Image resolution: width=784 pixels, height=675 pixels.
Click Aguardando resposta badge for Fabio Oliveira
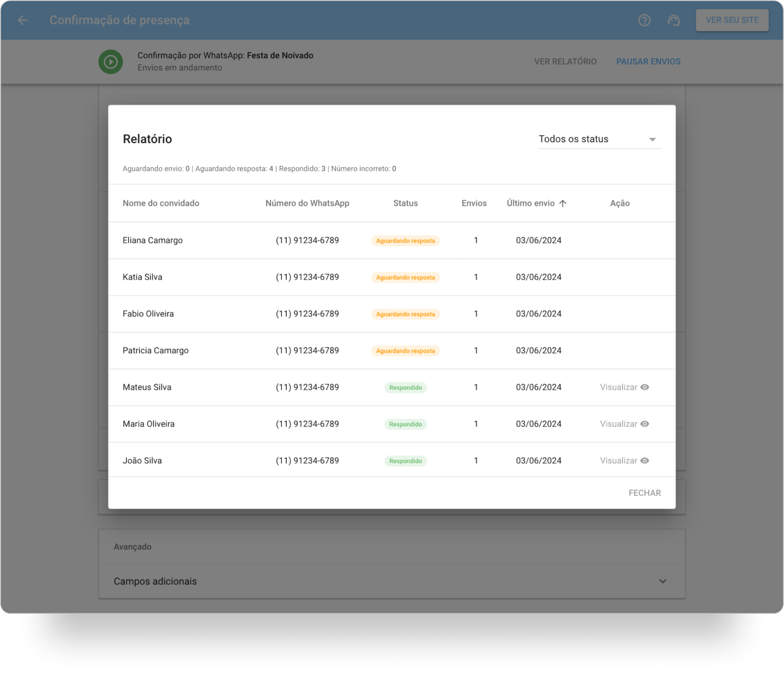tap(405, 314)
